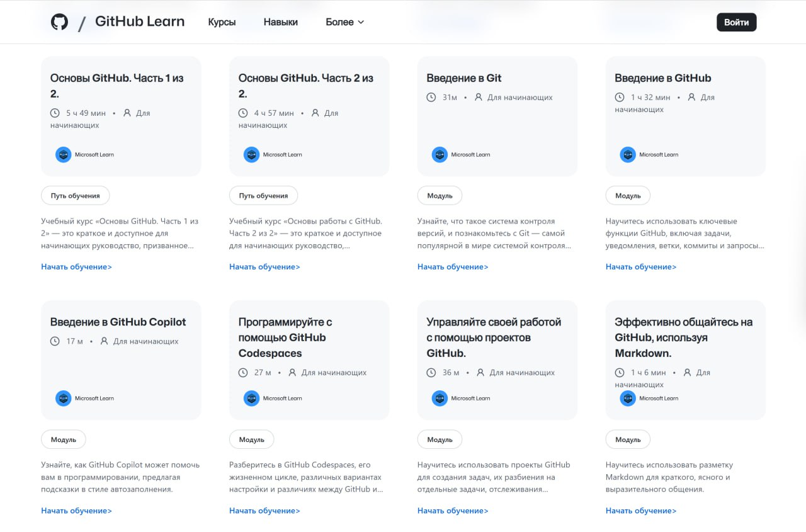
Task: Click person level icon in Основы GitHub Часть 1 card
Action: (127, 113)
